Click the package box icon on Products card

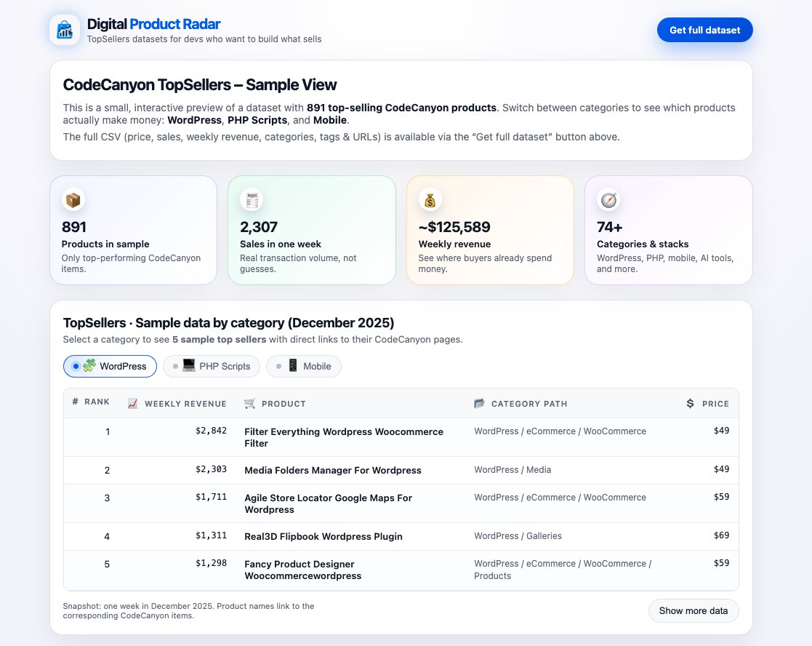[73, 200]
